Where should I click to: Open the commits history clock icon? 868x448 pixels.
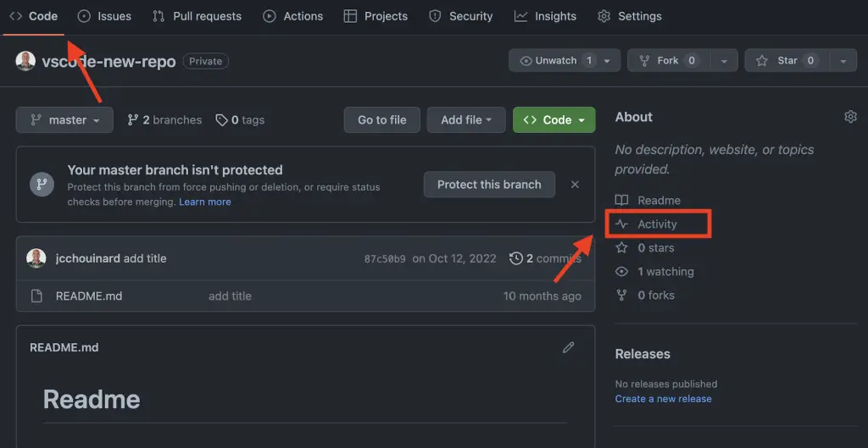[515, 258]
